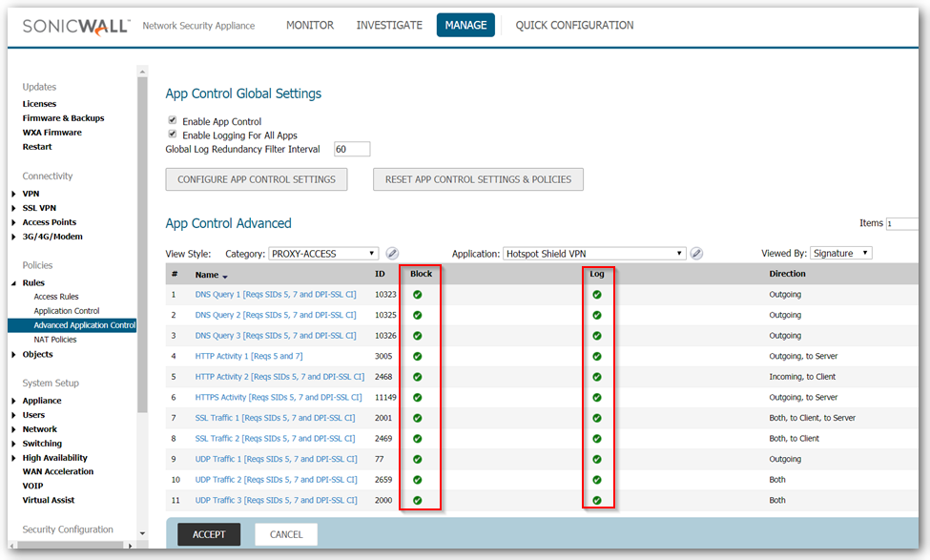Expand the 3G/4G/Modem sidebar section

13,237
